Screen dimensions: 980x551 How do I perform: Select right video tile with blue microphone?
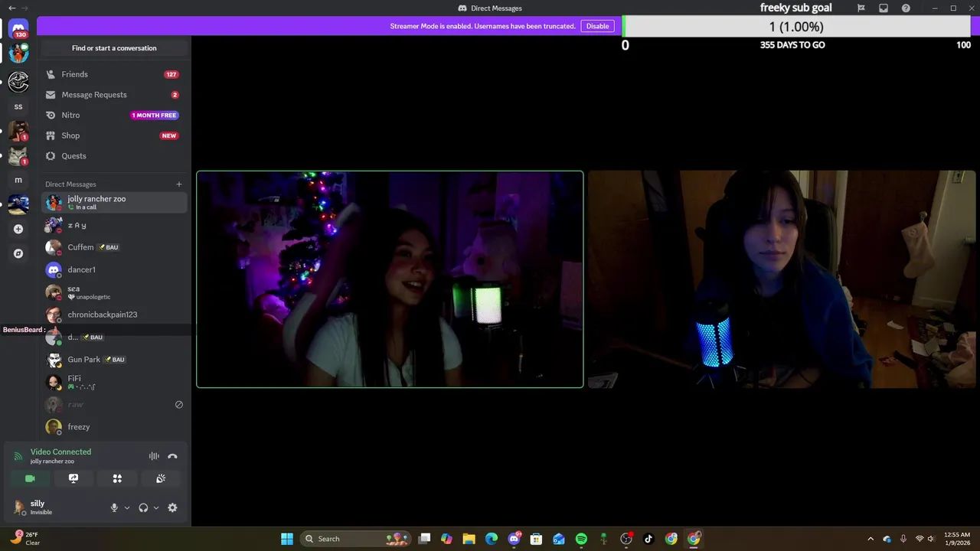point(782,279)
